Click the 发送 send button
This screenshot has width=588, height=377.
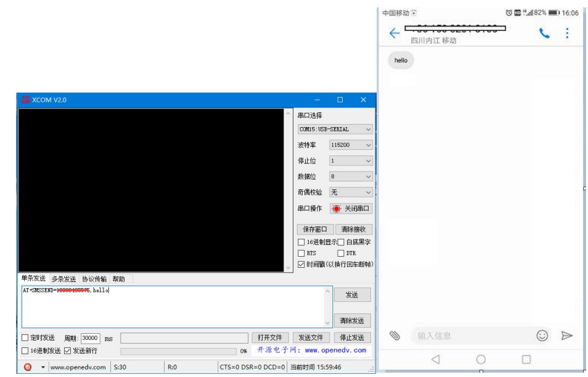click(x=353, y=294)
